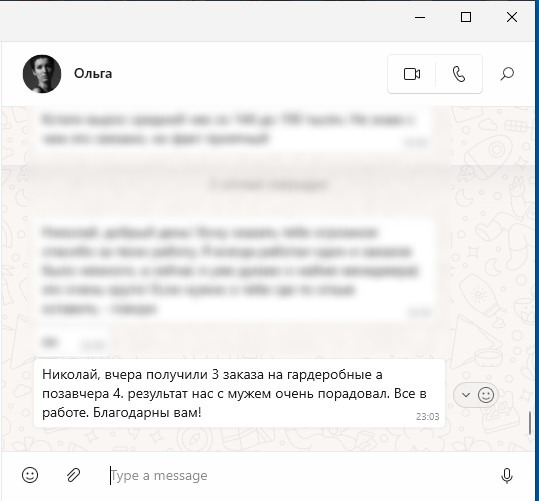
Task: Close the chat window
Action: pos(512,17)
